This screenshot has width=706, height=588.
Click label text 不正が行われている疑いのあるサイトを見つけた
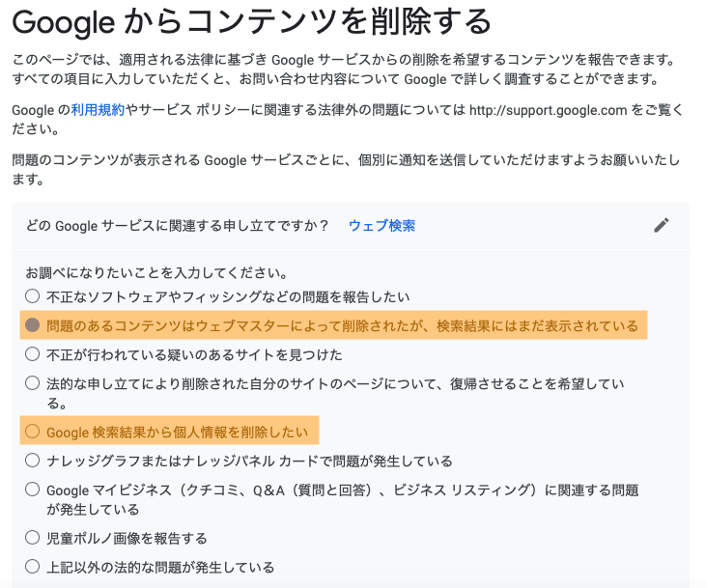click(194, 355)
